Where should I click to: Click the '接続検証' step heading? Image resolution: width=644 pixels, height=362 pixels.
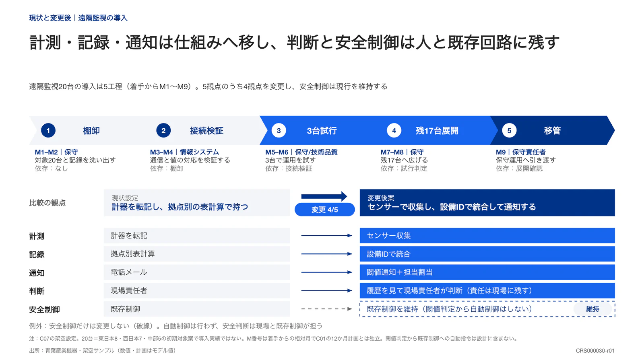[206, 130]
